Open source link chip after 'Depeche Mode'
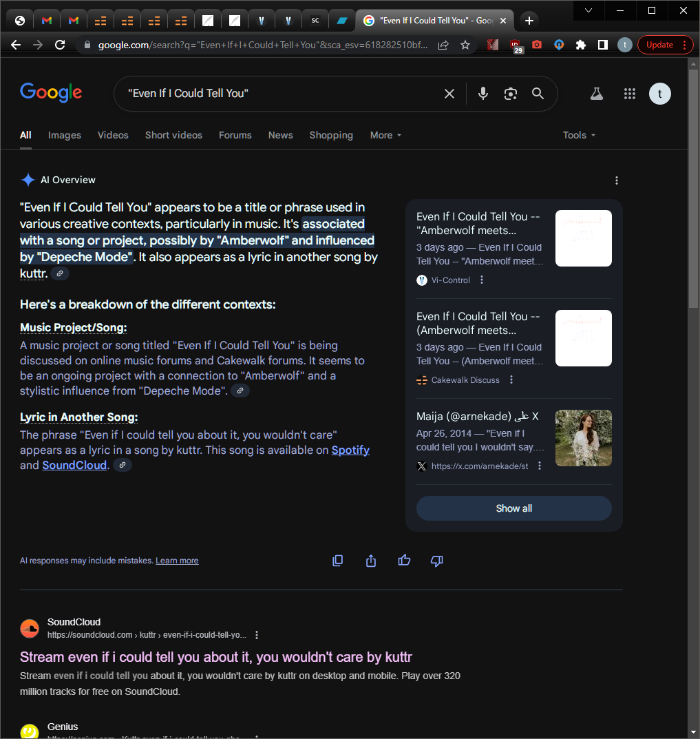This screenshot has width=700, height=739. coord(240,391)
